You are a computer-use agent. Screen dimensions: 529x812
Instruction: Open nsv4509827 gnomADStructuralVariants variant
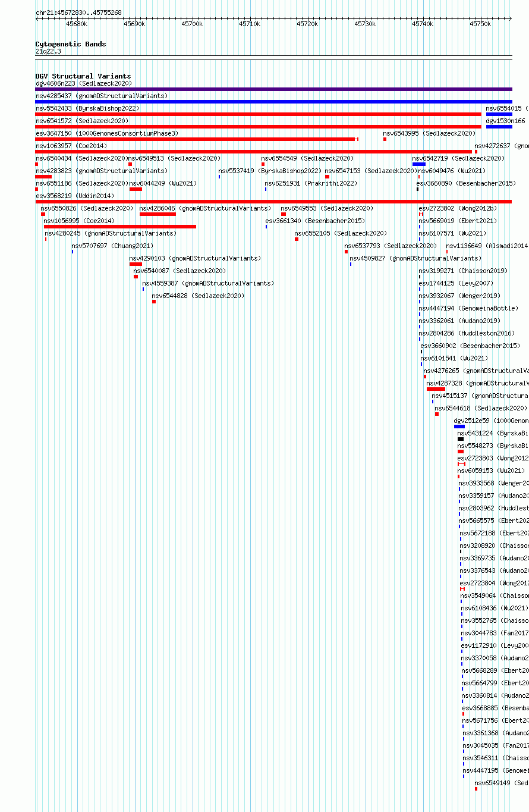(x=415, y=259)
